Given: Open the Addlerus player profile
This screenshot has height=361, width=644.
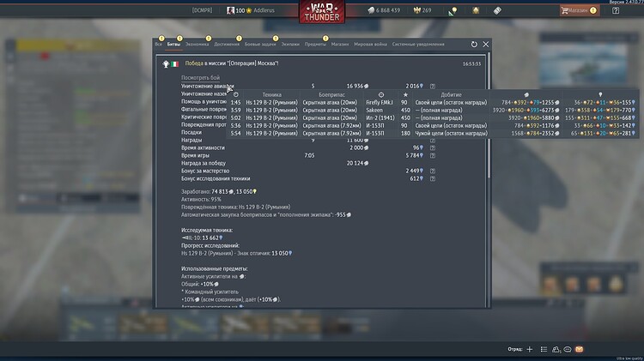Looking at the screenshot, I should click(251, 10).
